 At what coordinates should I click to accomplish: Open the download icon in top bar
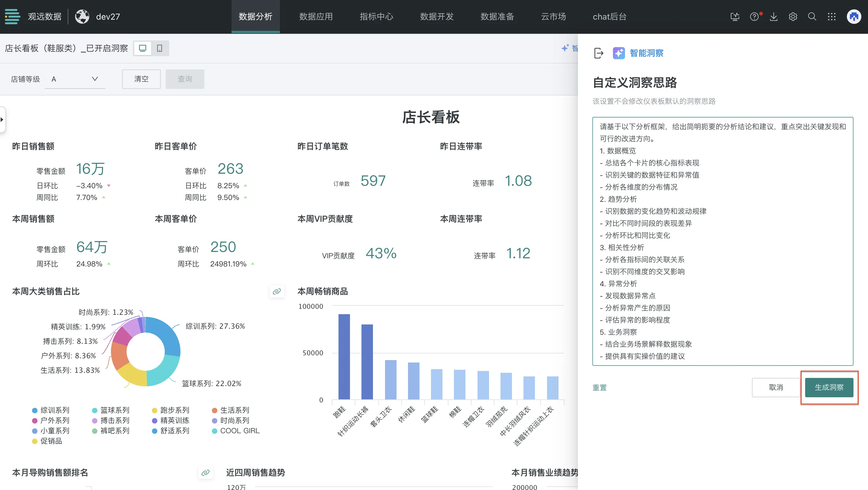point(774,17)
